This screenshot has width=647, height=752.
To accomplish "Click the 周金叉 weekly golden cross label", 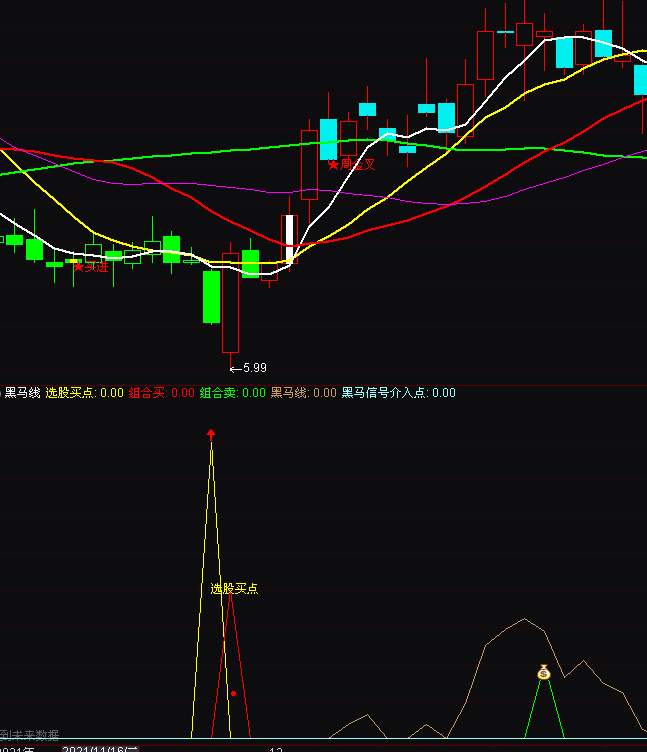I will click(357, 164).
